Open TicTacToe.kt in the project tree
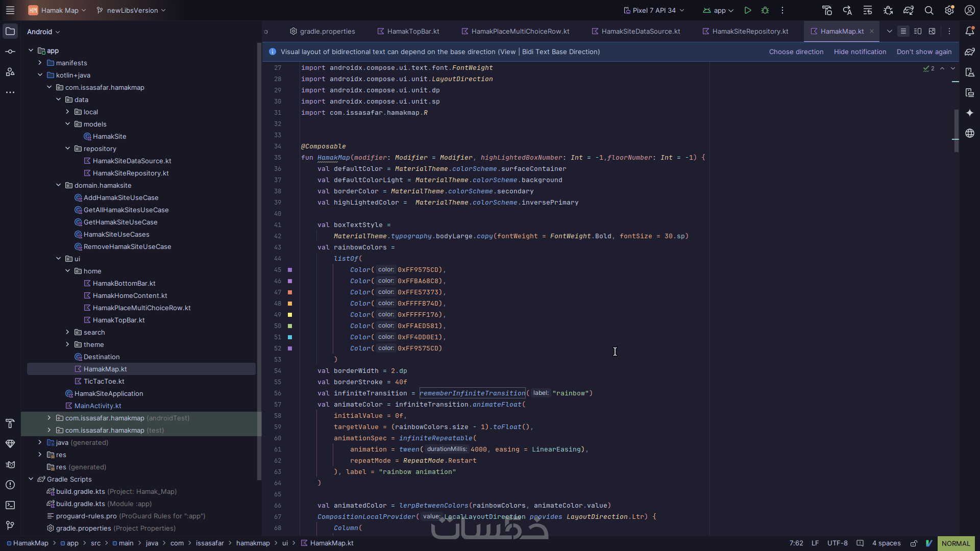The width and height of the screenshot is (980, 551). tap(104, 381)
